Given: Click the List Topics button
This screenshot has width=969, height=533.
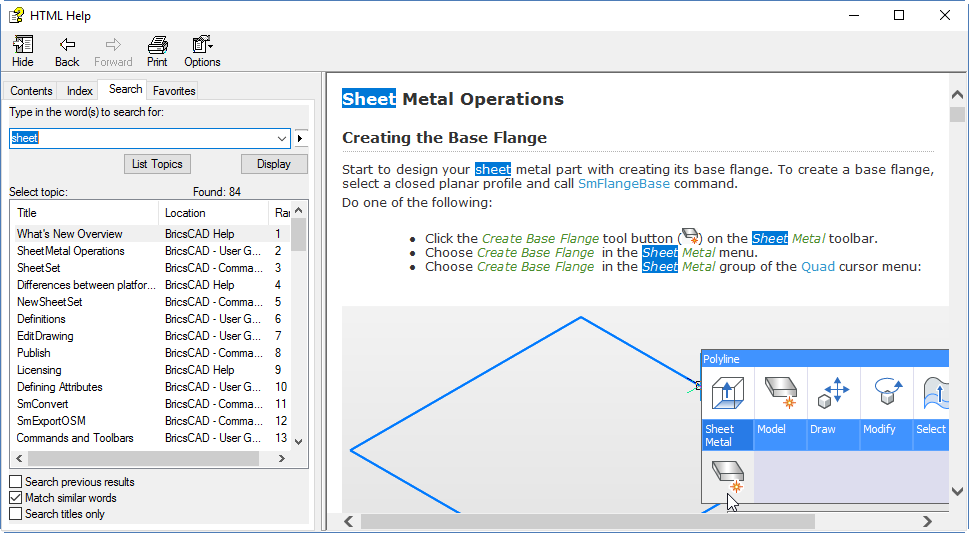Looking at the screenshot, I should point(157,164).
